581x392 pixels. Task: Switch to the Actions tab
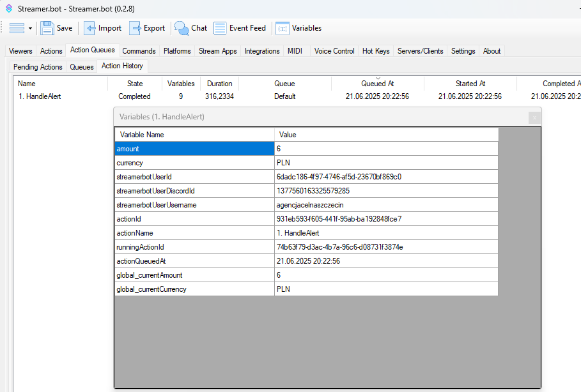pos(51,51)
